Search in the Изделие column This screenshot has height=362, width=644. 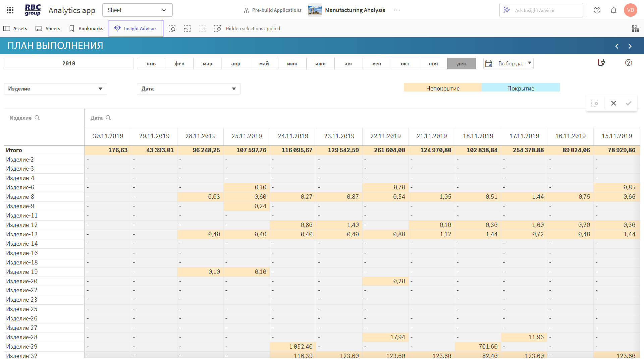coord(37,118)
